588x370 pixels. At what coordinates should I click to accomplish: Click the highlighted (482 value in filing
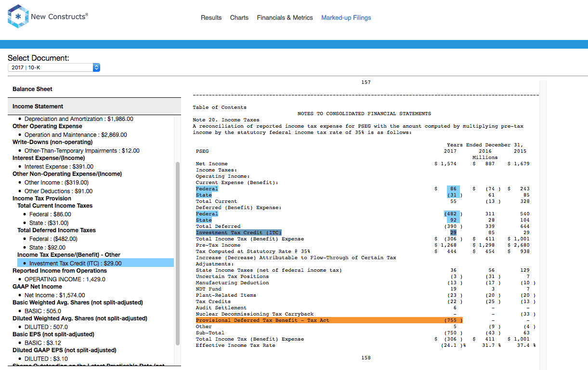point(452,214)
